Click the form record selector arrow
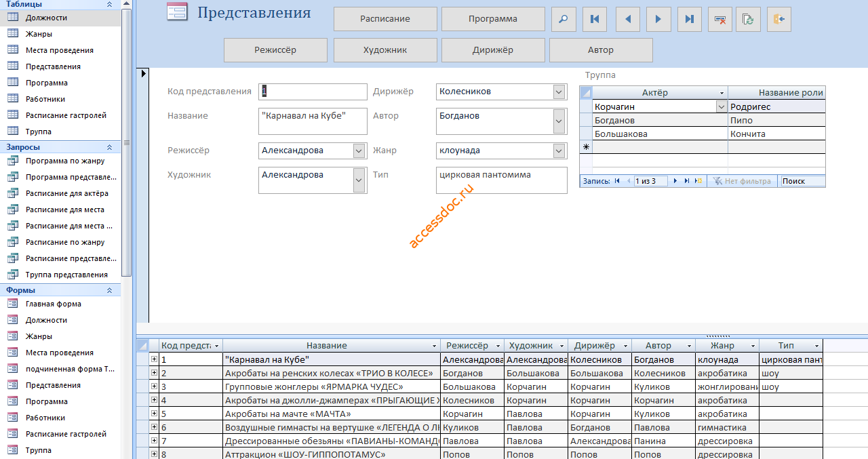868x459 pixels. (143, 73)
